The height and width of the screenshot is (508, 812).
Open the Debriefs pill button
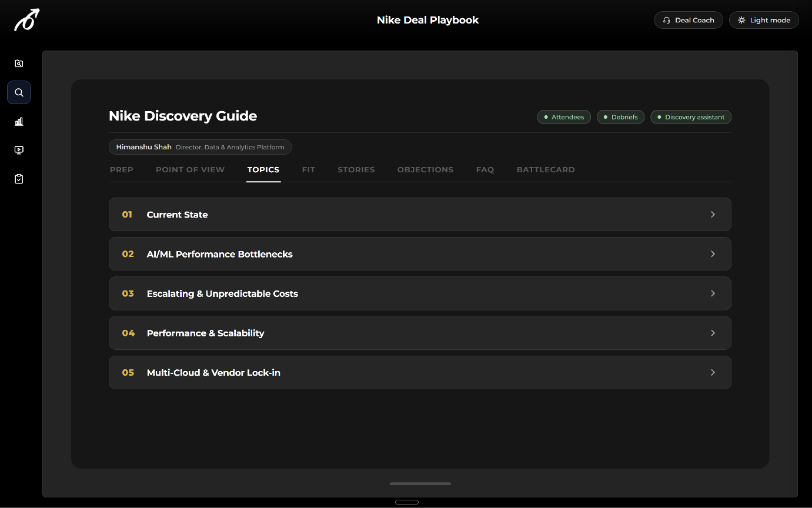click(620, 117)
